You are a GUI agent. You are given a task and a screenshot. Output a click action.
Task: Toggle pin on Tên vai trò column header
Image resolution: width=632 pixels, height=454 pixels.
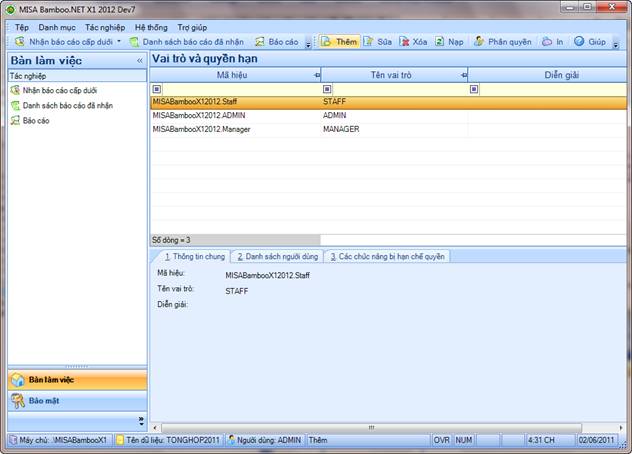tap(464, 75)
